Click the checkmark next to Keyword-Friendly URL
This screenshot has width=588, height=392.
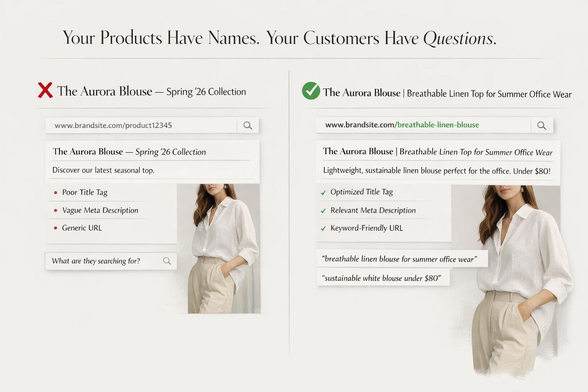click(323, 229)
